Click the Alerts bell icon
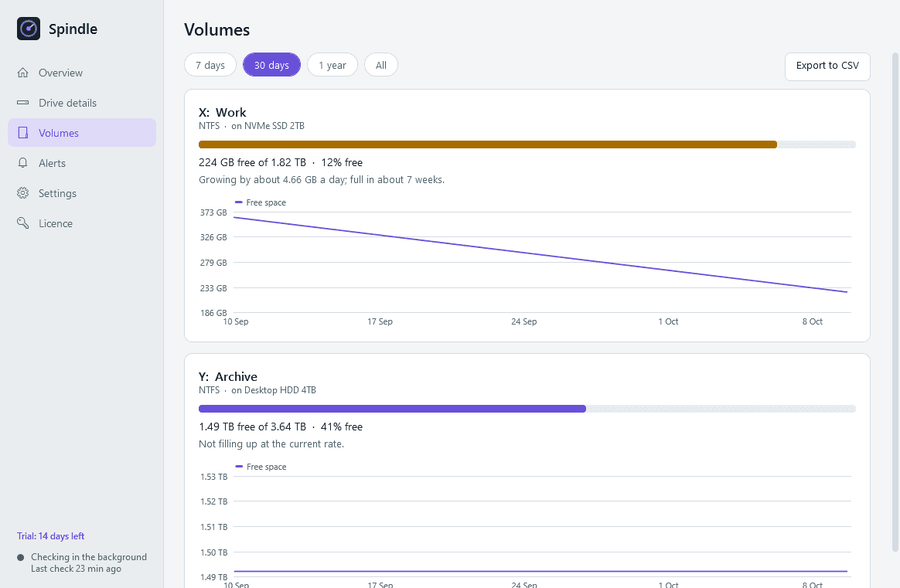Viewport: 900px width, 588px height. pyautogui.click(x=23, y=163)
